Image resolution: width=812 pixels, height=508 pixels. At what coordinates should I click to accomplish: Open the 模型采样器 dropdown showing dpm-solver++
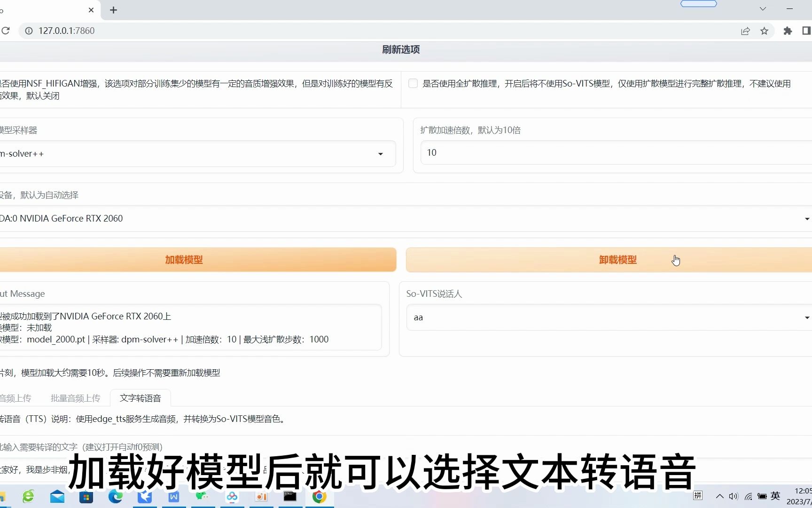tap(380, 154)
